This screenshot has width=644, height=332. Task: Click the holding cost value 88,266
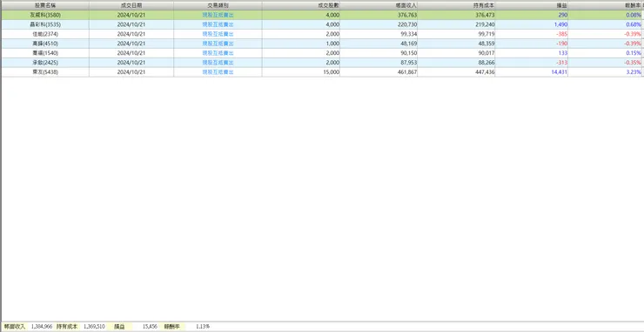pyautogui.click(x=487, y=62)
